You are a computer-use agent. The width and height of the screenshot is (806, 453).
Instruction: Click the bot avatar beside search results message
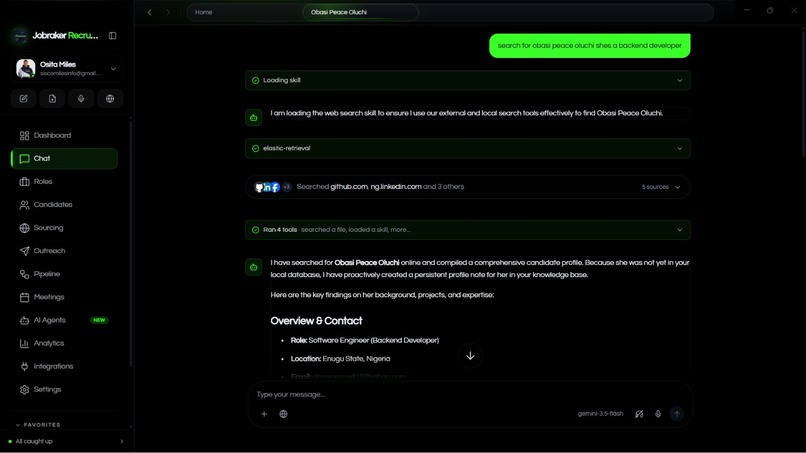click(253, 267)
